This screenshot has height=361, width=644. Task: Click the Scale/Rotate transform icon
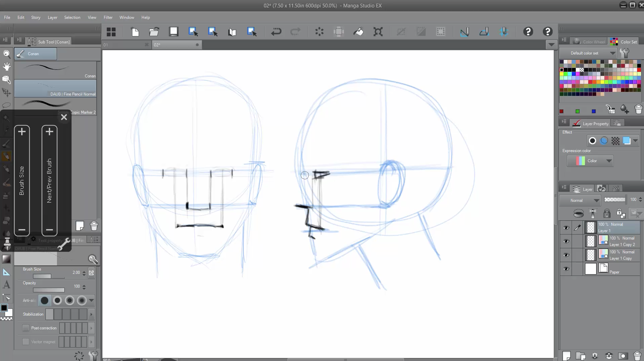point(378,32)
